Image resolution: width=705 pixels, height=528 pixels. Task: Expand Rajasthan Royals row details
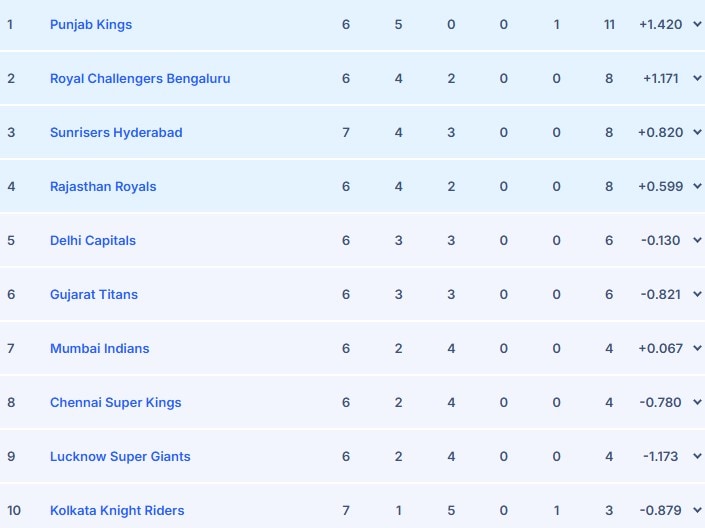[697, 186]
